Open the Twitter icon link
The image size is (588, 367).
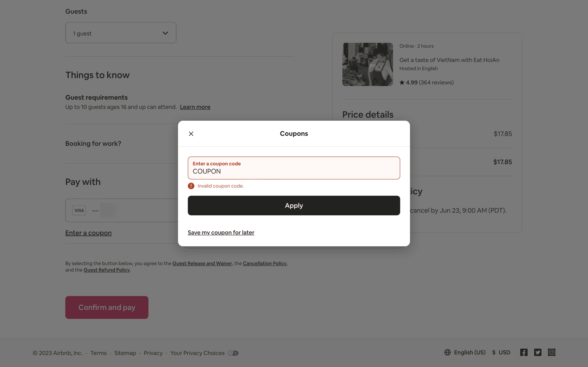[x=537, y=353]
